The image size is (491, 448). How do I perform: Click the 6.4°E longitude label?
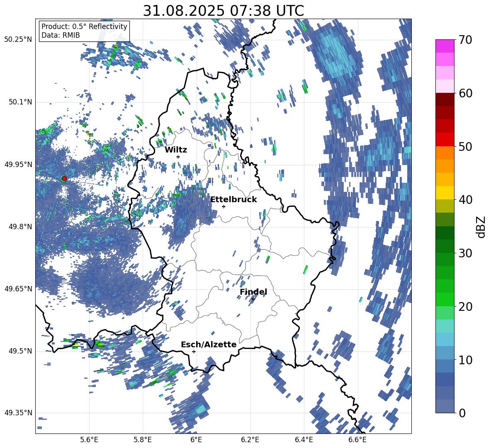pos(304,440)
